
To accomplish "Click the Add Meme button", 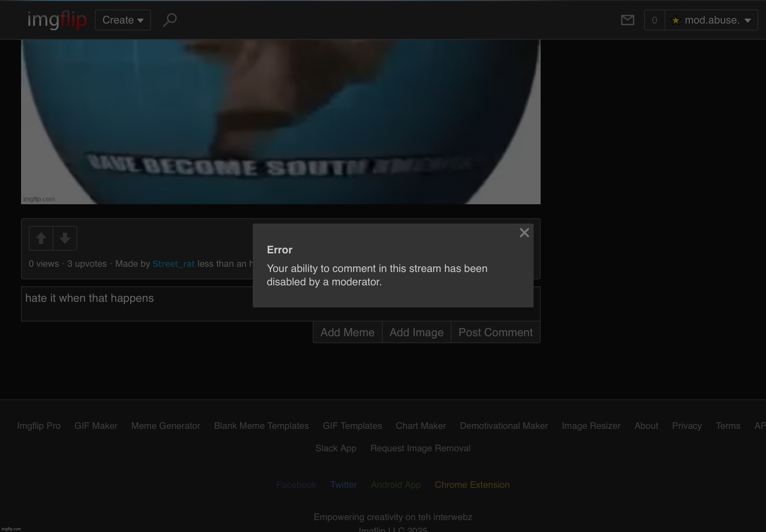I will click(347, 332).
